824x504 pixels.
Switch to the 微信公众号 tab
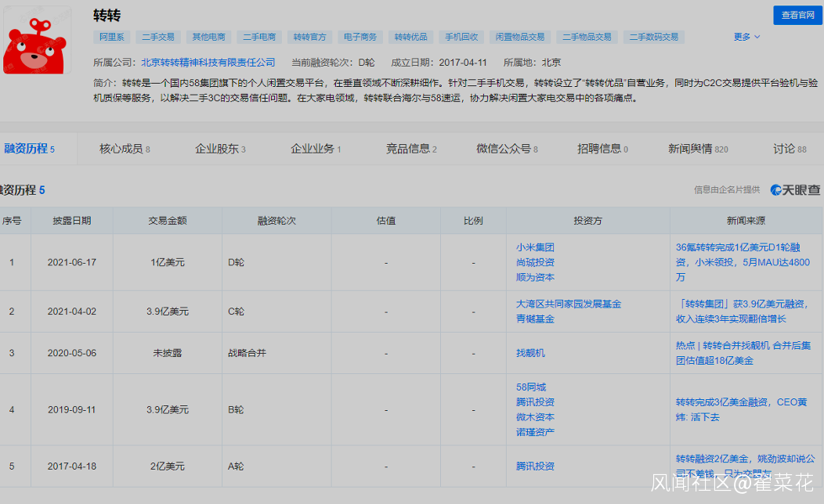pyautogui.click(x=507, y=149)
